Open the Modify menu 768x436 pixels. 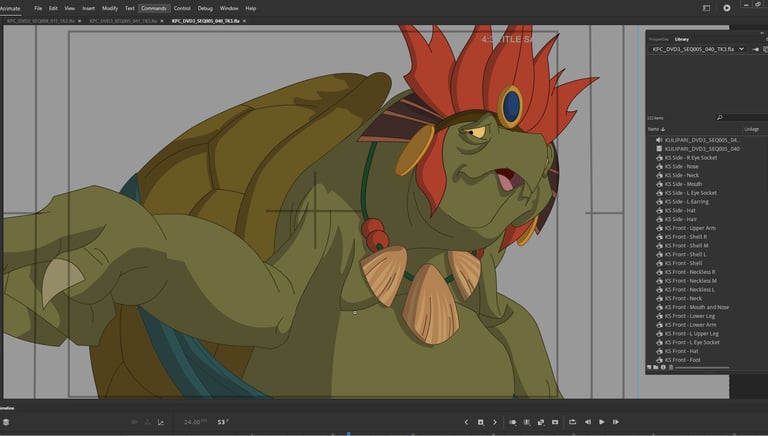pos(110,8)
